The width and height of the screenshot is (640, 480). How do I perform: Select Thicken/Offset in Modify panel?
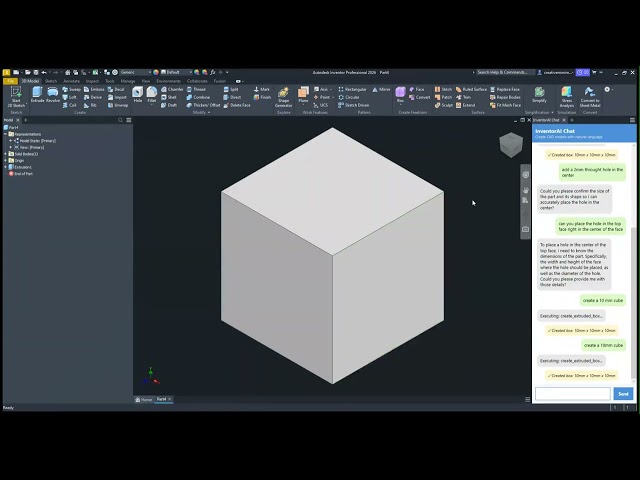[203, 105]
